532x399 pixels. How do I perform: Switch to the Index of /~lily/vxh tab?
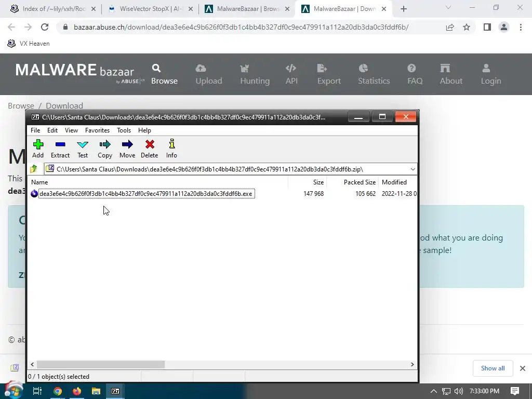54,9
